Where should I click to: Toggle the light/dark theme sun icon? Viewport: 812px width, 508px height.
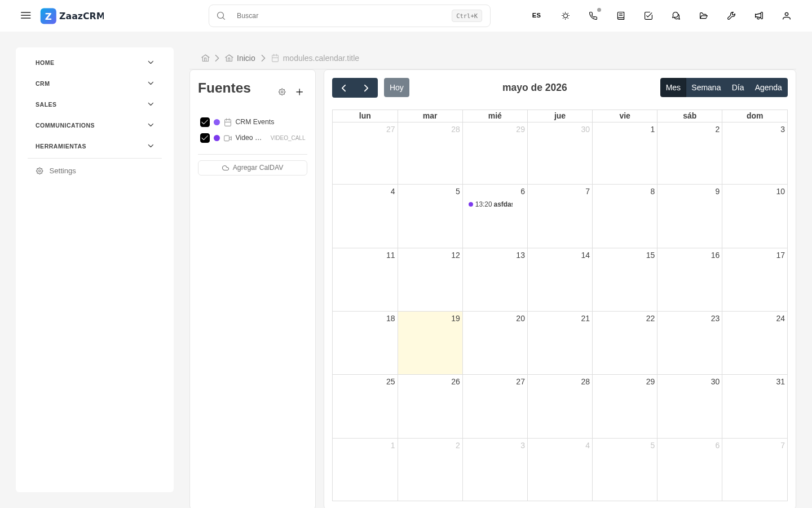566,16
